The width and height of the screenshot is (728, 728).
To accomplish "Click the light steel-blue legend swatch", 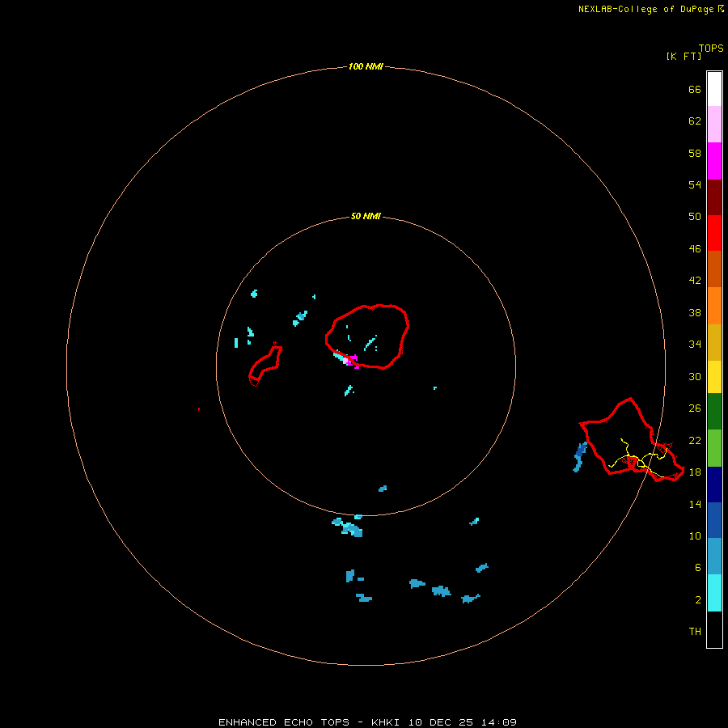I will [x=714, y=557].
